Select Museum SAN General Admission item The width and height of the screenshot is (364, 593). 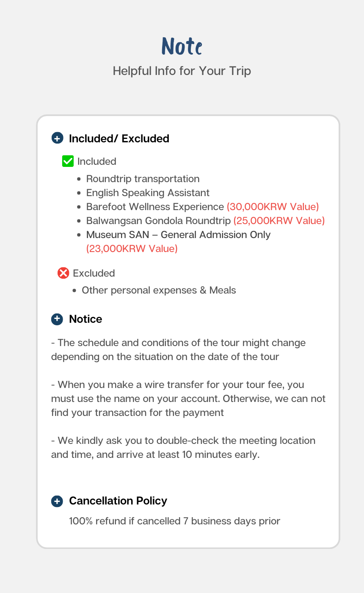pyautogui.click(x=178, y=235)
